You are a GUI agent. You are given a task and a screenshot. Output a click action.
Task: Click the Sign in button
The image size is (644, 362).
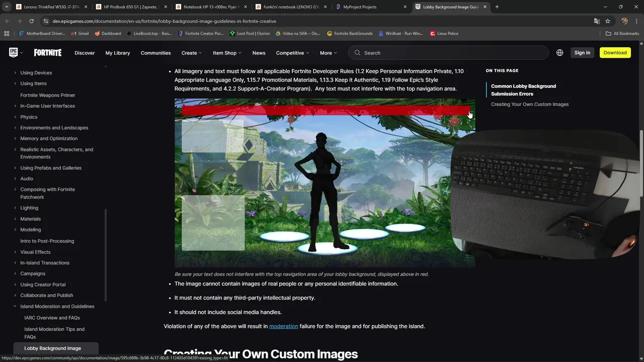pos(582,53)
